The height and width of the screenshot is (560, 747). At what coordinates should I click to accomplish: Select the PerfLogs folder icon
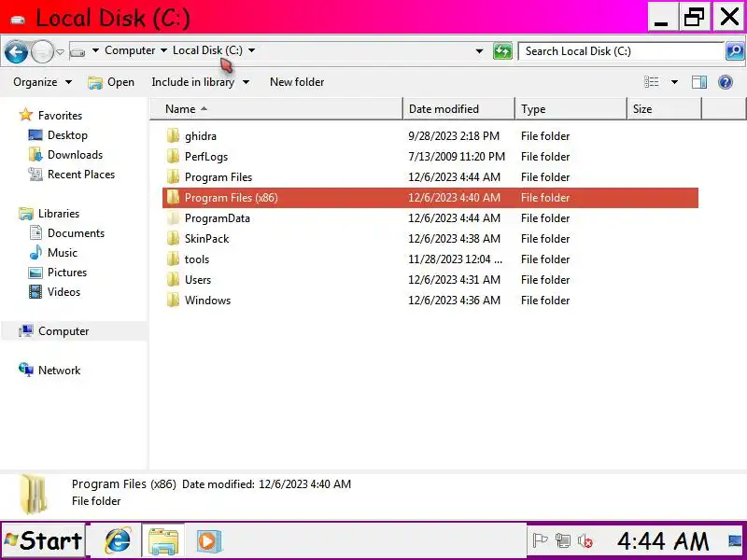click(174, 156)
